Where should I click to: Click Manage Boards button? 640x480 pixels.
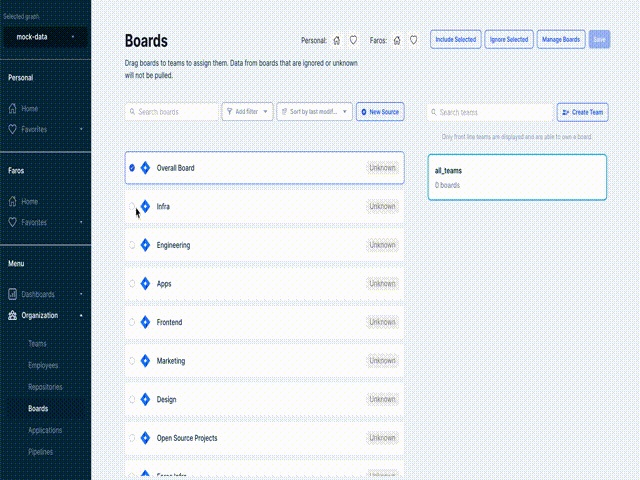point(561,40)
